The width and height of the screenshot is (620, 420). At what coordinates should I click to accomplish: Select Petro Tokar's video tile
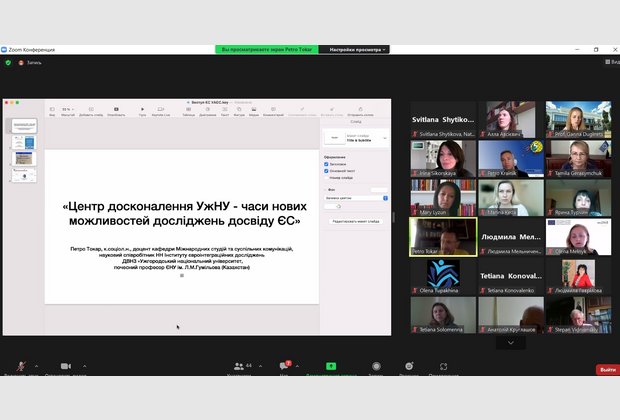pos(442,237)
